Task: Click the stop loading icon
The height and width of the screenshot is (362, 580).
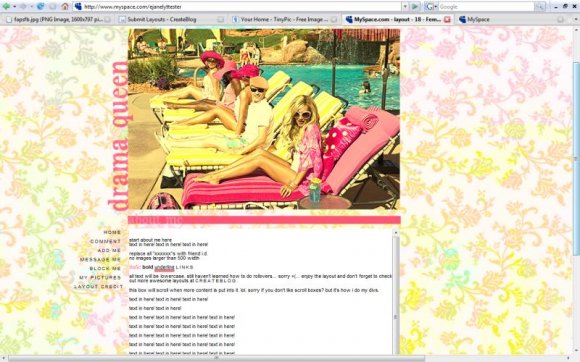Action: pos(53,6)
